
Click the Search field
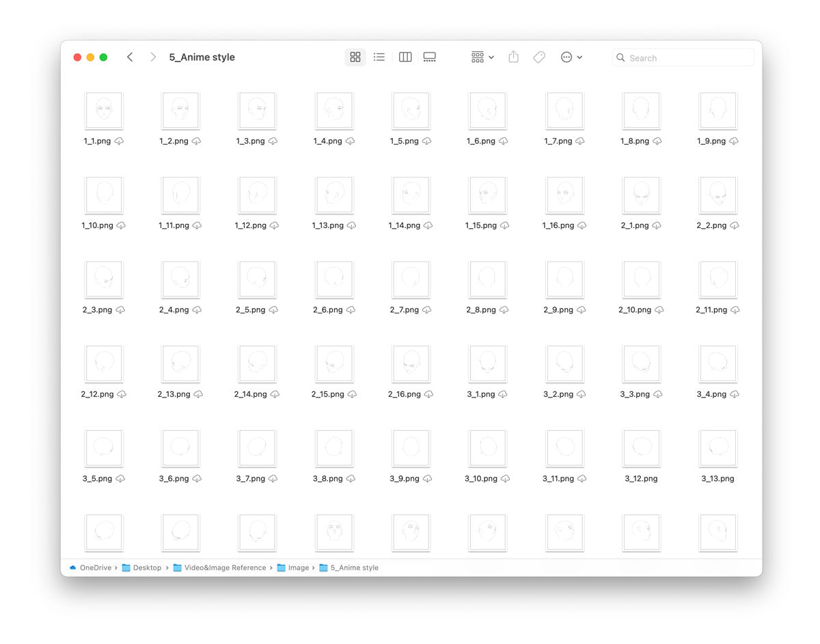click(683, 58)
